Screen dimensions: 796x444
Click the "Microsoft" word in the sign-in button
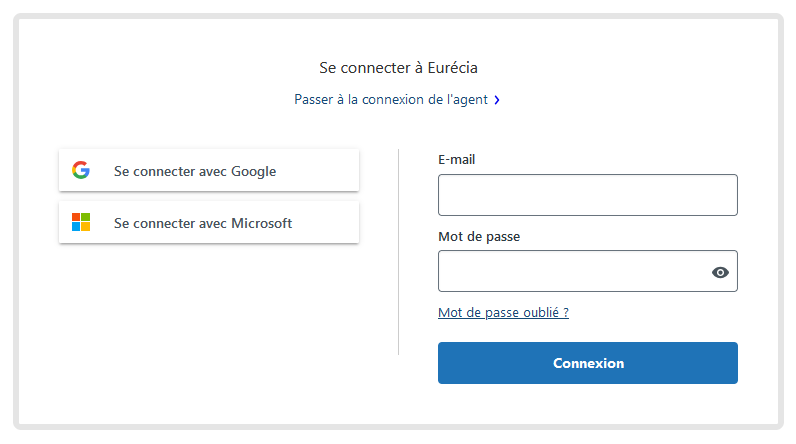point(261,223)
